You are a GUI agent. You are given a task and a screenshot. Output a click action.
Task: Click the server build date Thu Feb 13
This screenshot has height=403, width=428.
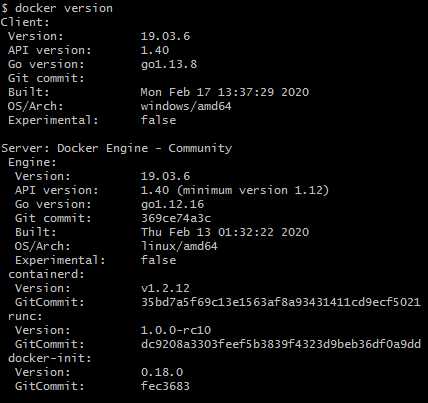pos(225,232)
